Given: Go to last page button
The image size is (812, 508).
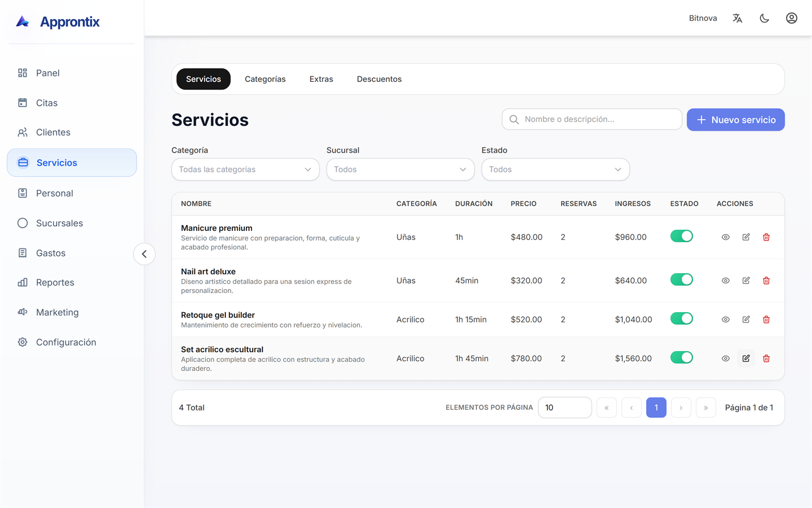Looking at the screenshot, I should point(706,408).
